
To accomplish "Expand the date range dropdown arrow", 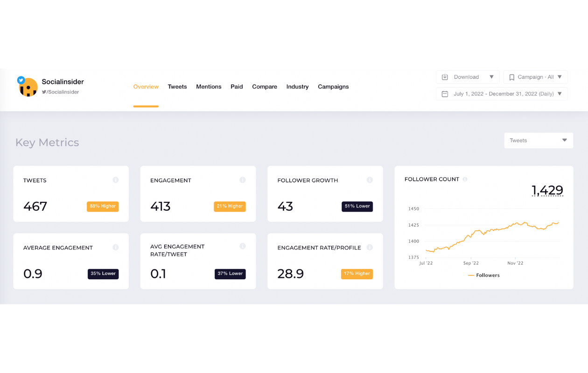I will pyautogui.click(x=560, y=94).
